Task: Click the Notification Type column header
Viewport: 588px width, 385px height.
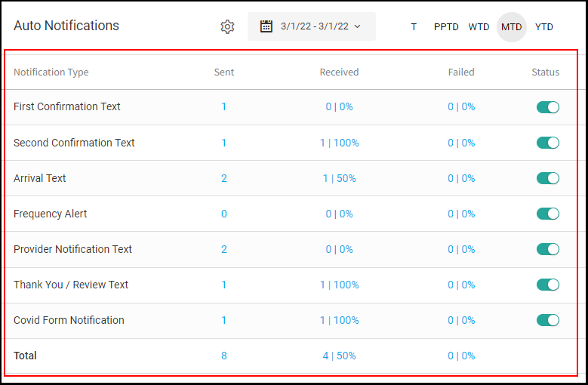Action: point(51,72)
